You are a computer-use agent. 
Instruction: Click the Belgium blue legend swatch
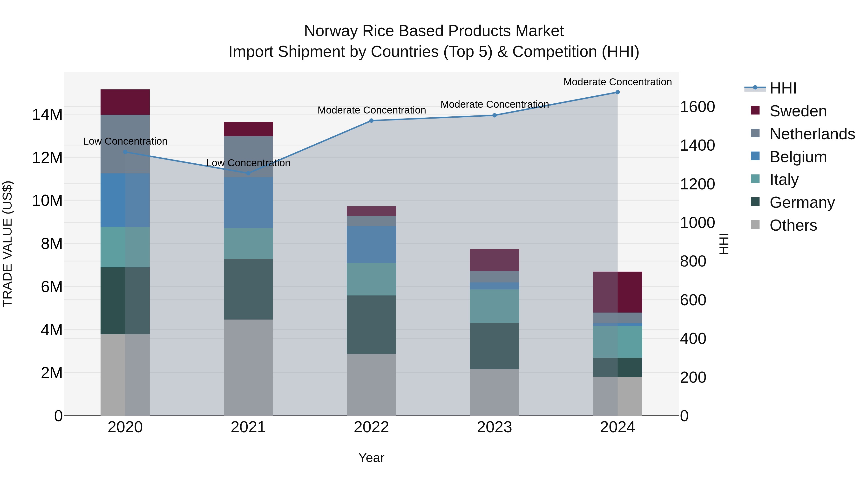(x=755, y=156)
